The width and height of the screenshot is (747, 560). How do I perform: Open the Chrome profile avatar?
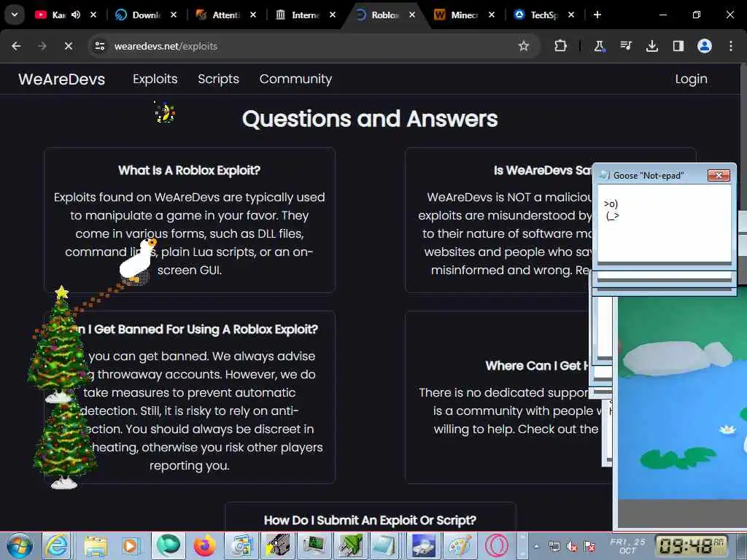pyautogui.click(x=704, y=46)
